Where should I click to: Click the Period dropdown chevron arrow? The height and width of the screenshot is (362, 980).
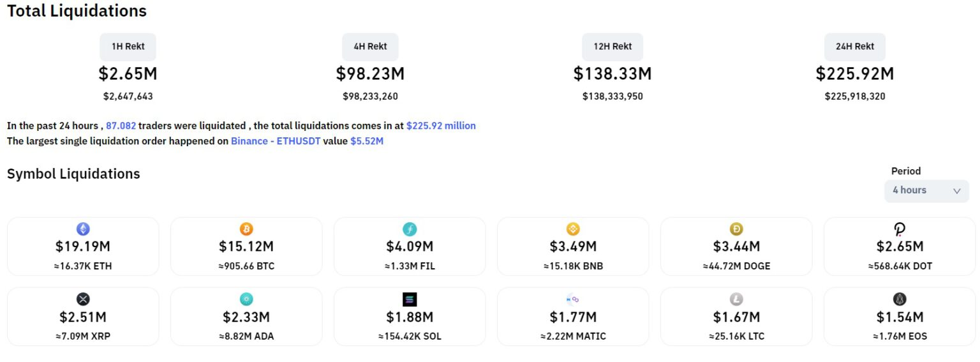coord(956,191)
